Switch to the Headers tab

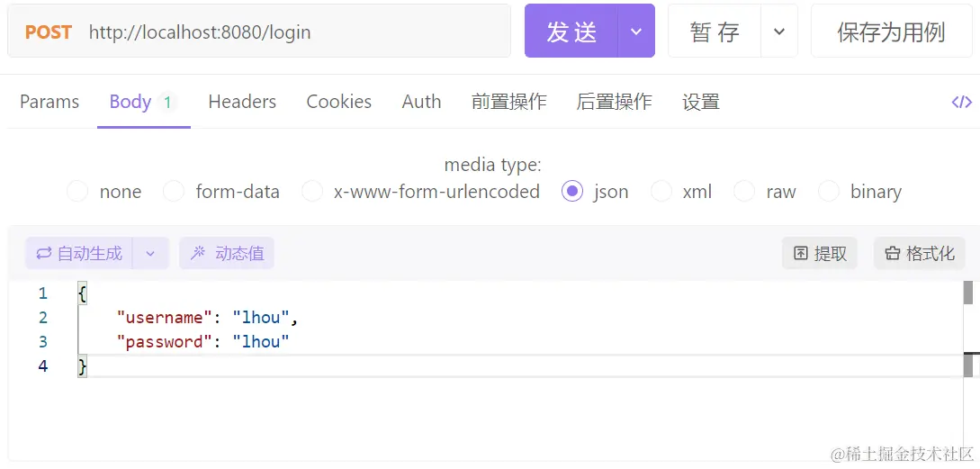tap(242, 102)
